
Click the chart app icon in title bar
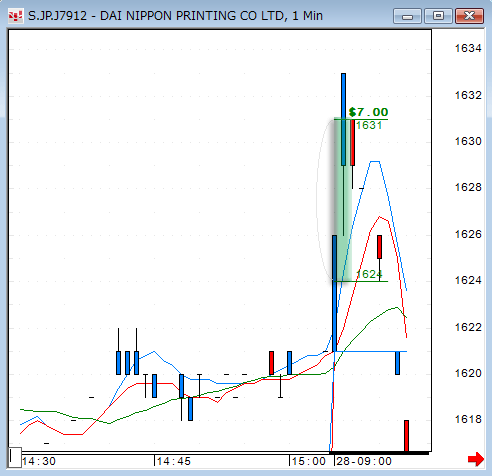click(15, 16)
